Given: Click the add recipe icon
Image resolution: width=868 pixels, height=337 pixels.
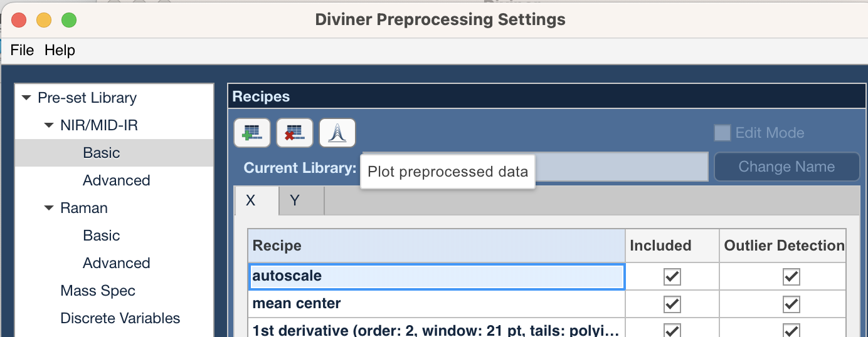Looking at the screenshot, I should [252, 133].
